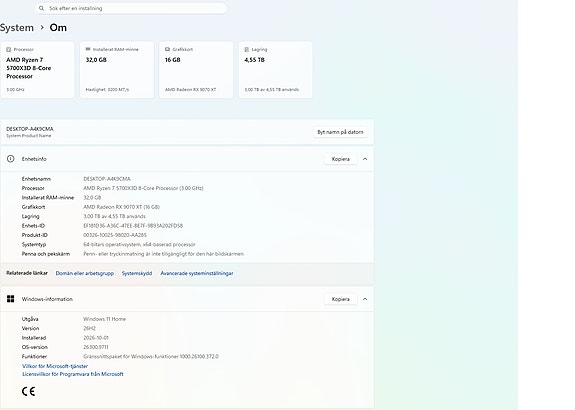Click the Processor card chip icon
This screenshot has width=575, height=410.
point(9,50)
